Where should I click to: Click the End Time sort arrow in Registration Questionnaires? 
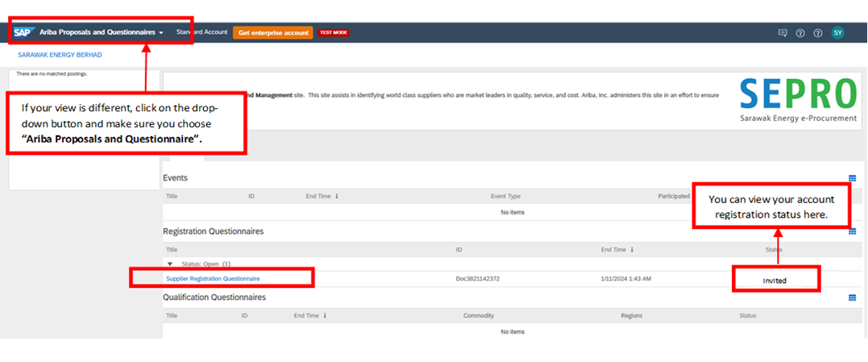pos(632,250)
